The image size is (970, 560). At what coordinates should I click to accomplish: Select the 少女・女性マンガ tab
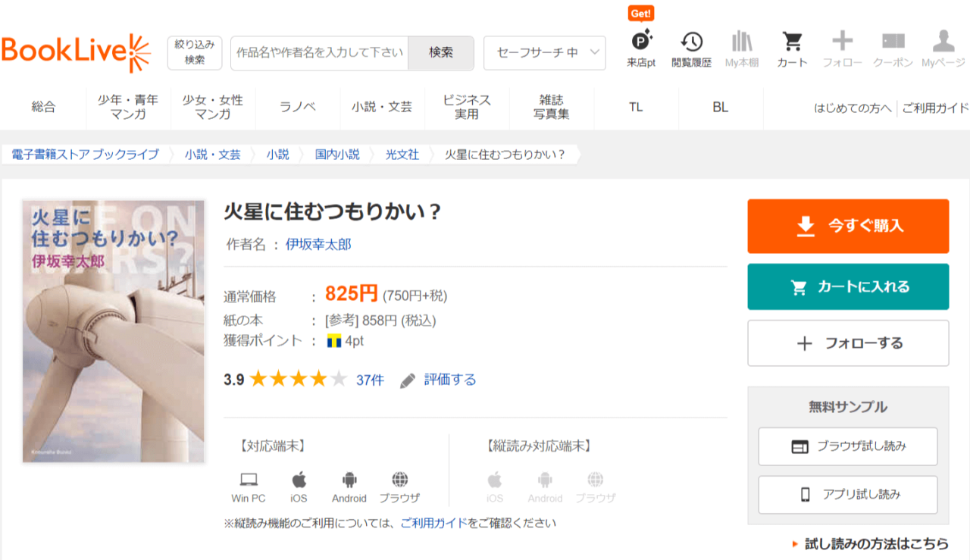pyautogui.click(x=213, y=108)
